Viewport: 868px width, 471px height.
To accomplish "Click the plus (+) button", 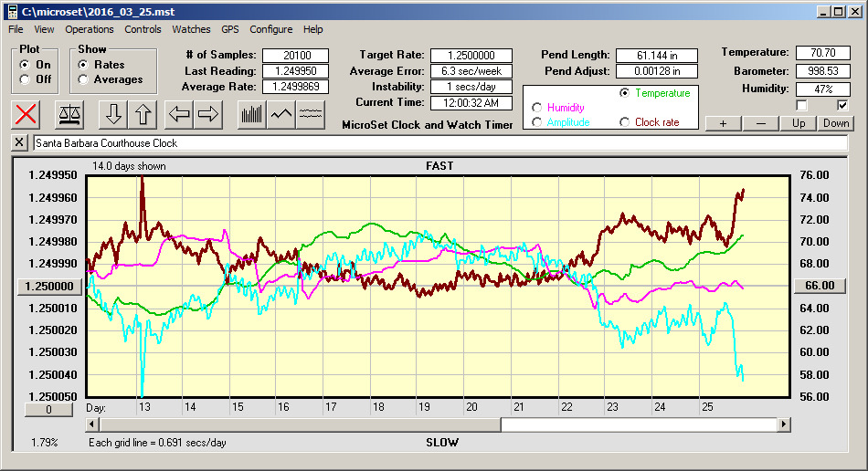I will (x=723, y=123).
